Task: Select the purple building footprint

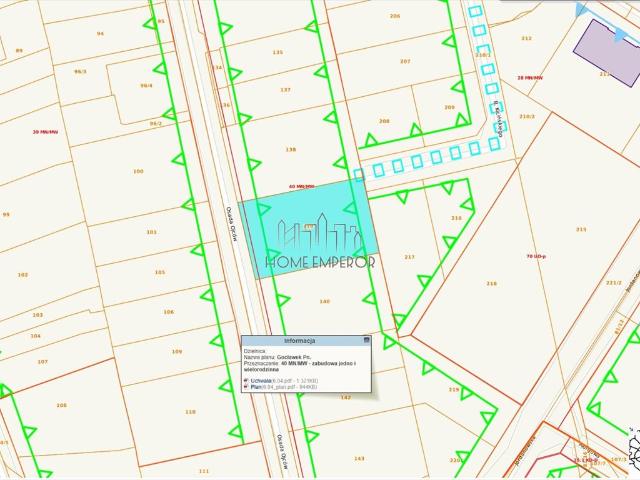Action: (607, 52)
